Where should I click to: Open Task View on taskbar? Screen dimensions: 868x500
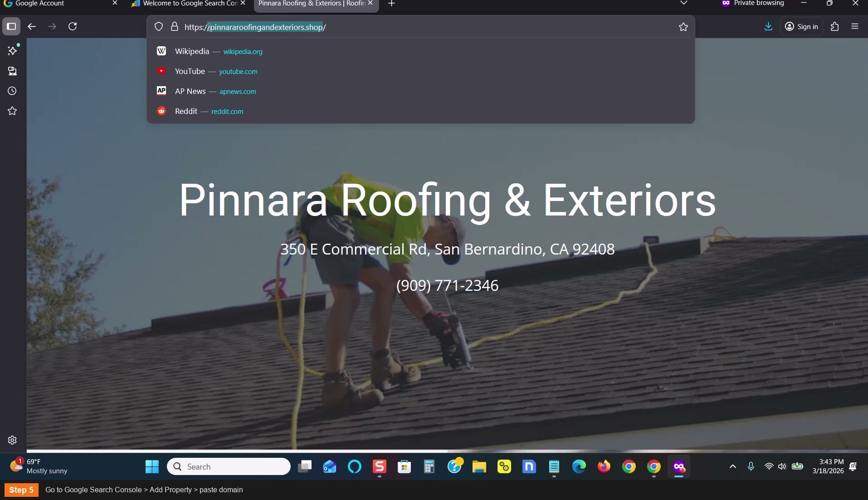tap(305, 466)
